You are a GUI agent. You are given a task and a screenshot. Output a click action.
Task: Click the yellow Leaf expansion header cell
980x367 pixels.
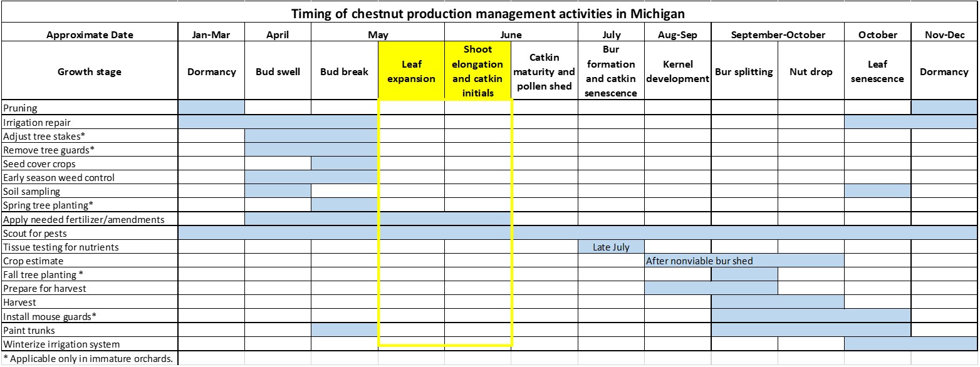411,71
